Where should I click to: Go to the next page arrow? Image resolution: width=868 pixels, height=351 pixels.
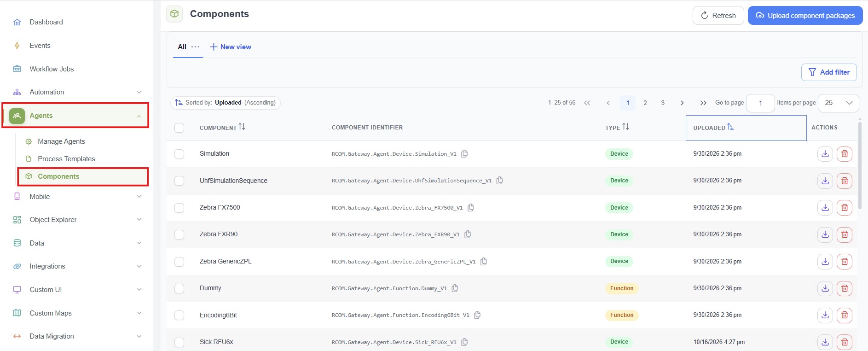pos(682,103)
